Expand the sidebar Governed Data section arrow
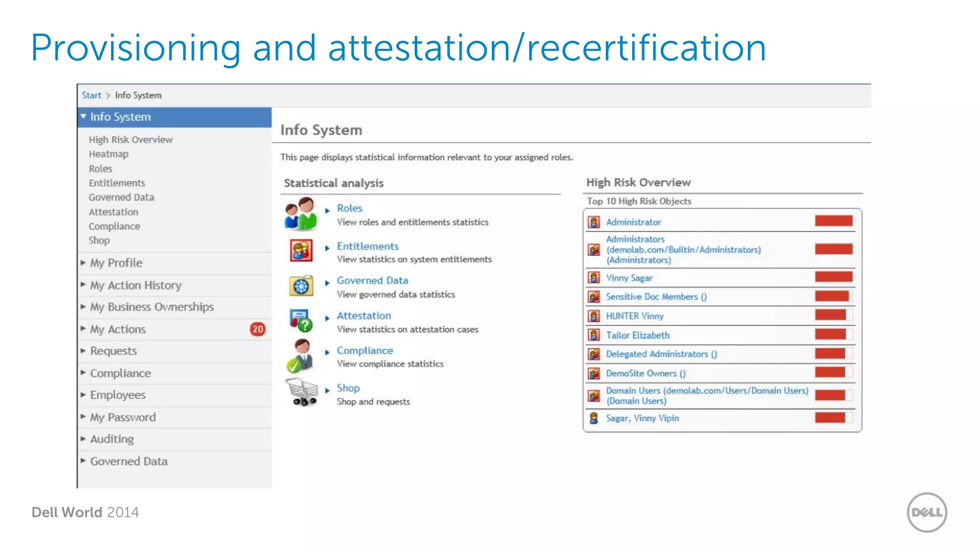 pyautogui.click(x=83, y=461)
